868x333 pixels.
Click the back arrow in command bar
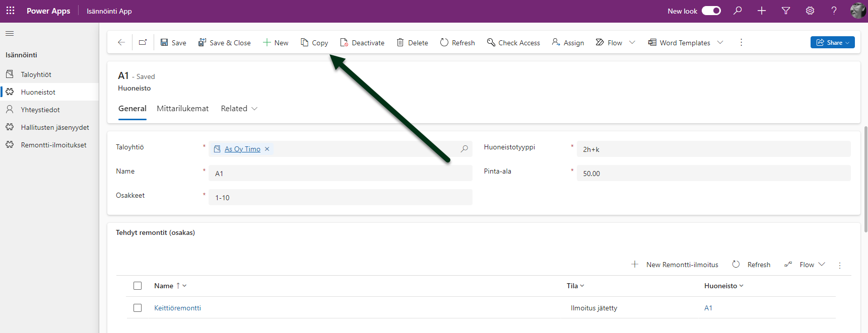(x=121, y=43)
